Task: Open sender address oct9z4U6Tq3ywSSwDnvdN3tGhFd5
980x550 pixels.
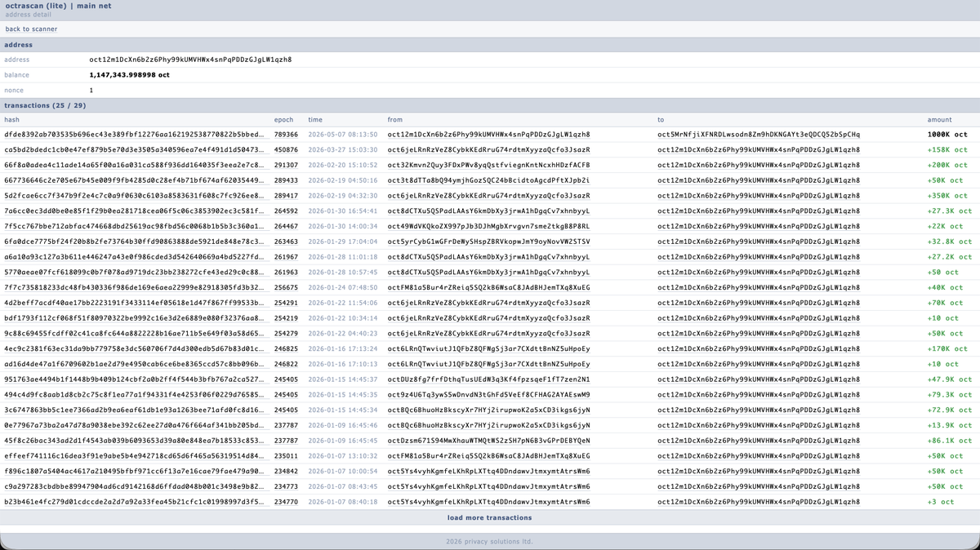Action: point(488,395)
